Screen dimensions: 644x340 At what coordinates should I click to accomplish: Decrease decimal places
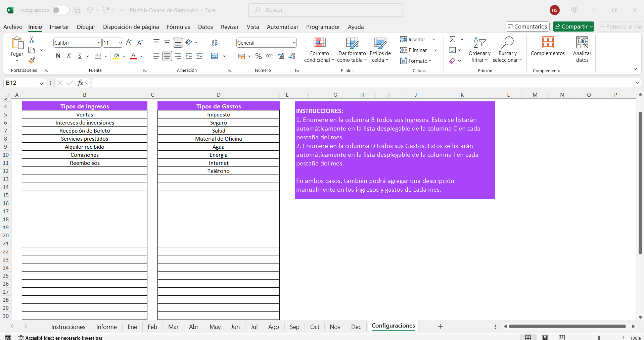(x=292, y=56)
